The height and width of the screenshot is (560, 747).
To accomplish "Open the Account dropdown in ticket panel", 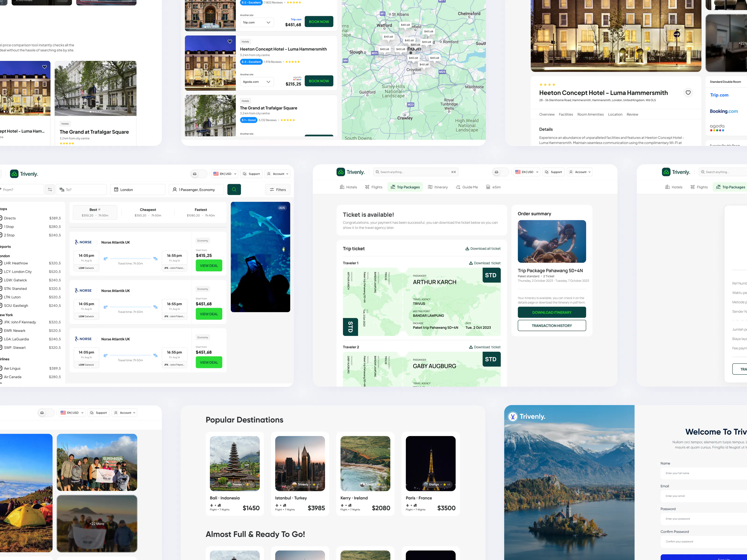I will click(x=579, y=172).
